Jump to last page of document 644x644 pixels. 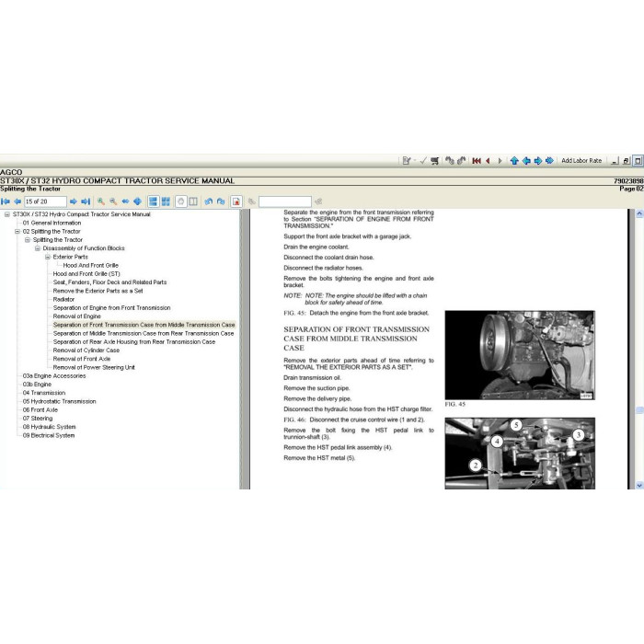click(86, 201)
